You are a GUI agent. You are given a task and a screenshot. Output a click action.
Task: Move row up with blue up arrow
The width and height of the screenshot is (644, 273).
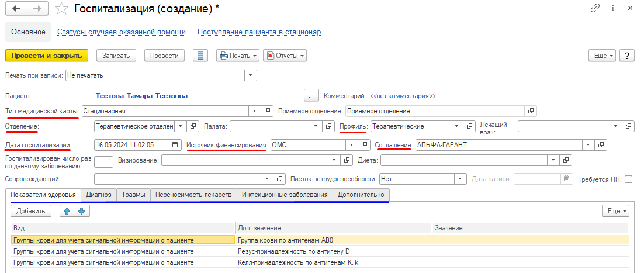click(x=67, y=211)
